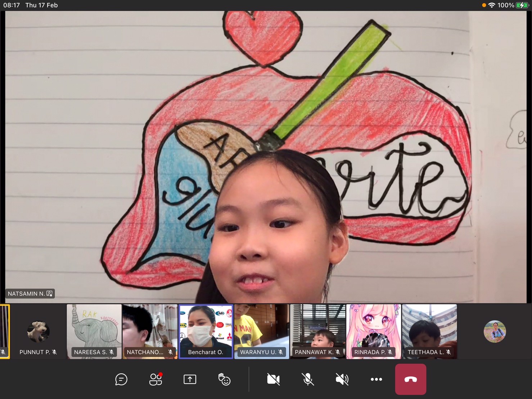532x399 pixels.
Task: Turn camera on
Action: (273, 379)
